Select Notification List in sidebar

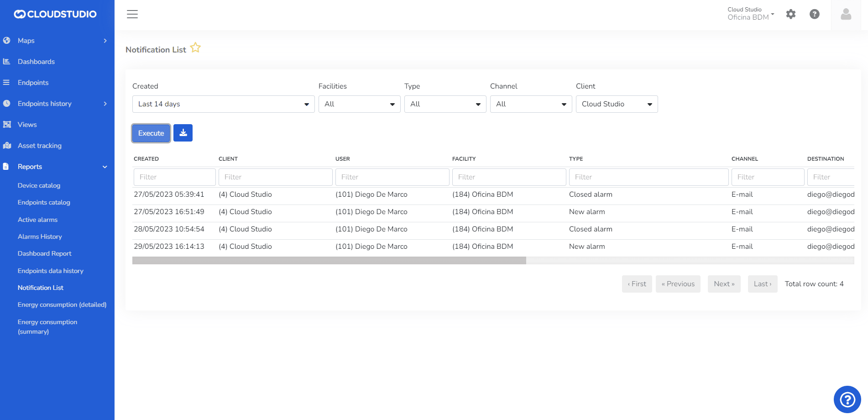pyautogui.click(x=41, y=288)
